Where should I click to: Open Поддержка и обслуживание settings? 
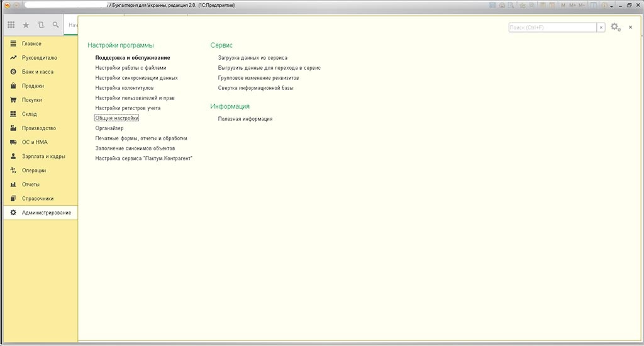point(132,58)
